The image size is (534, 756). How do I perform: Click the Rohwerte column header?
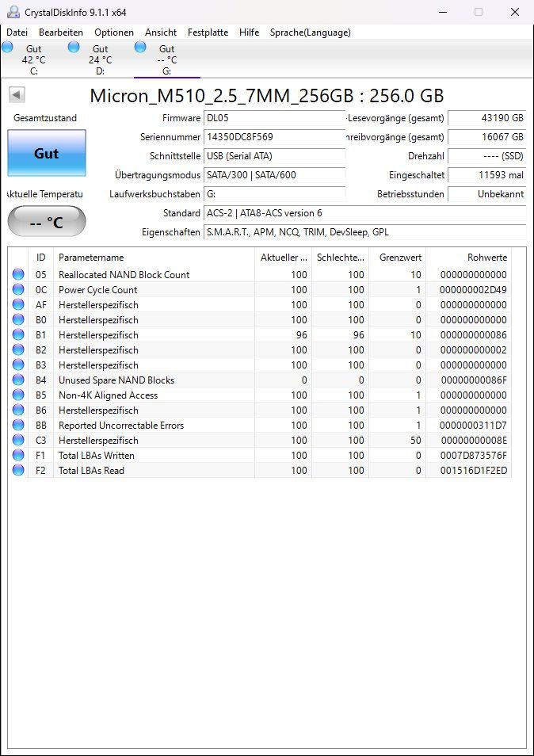click(x=469, y=258)
